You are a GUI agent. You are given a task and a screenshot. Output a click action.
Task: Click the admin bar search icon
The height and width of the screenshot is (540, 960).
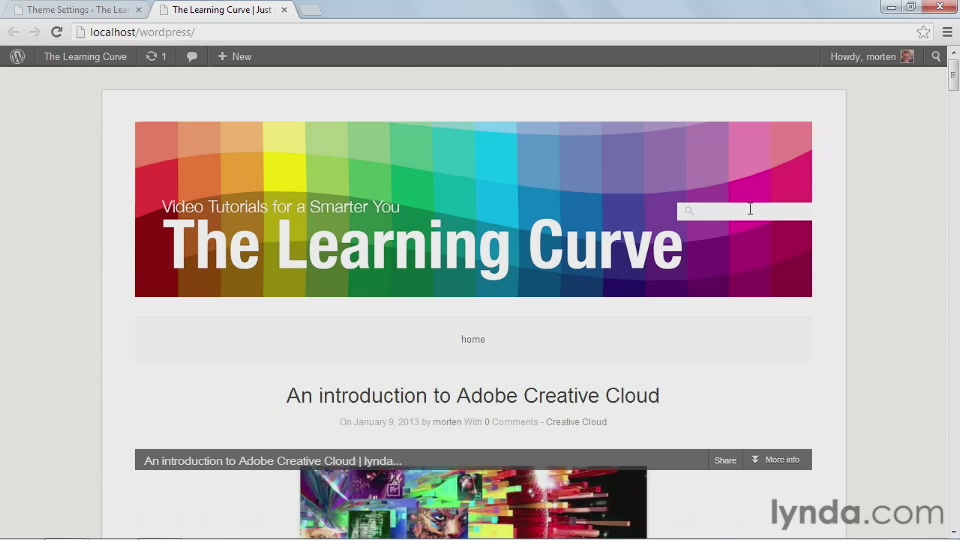(x=936, y=56)
